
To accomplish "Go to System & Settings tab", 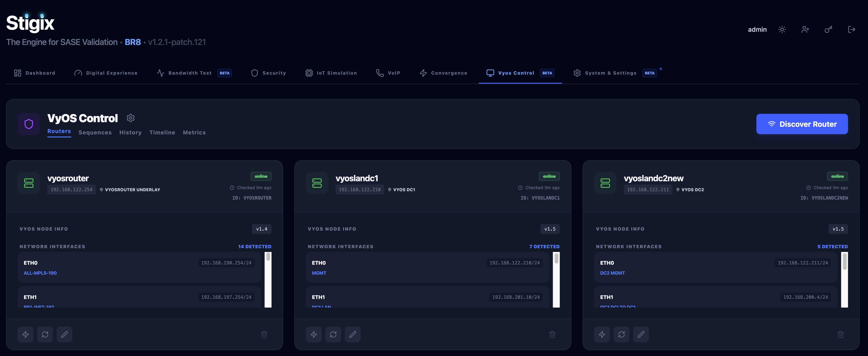I will pyautogui.click(x=610, y=73).
